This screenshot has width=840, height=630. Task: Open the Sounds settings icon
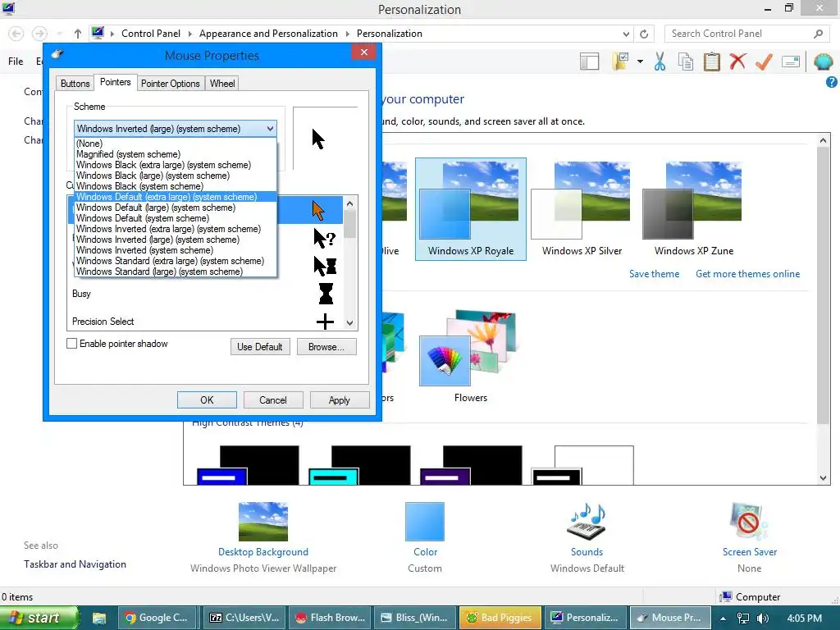[587, 521]
